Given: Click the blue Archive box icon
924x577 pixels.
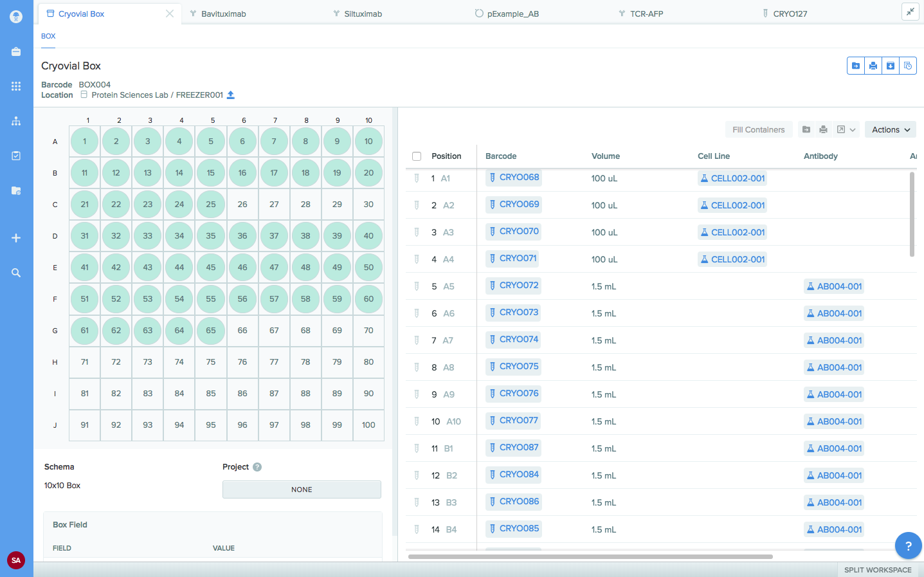Looking at the screenshot, I should pyautogui.click(x=891, y=66).
